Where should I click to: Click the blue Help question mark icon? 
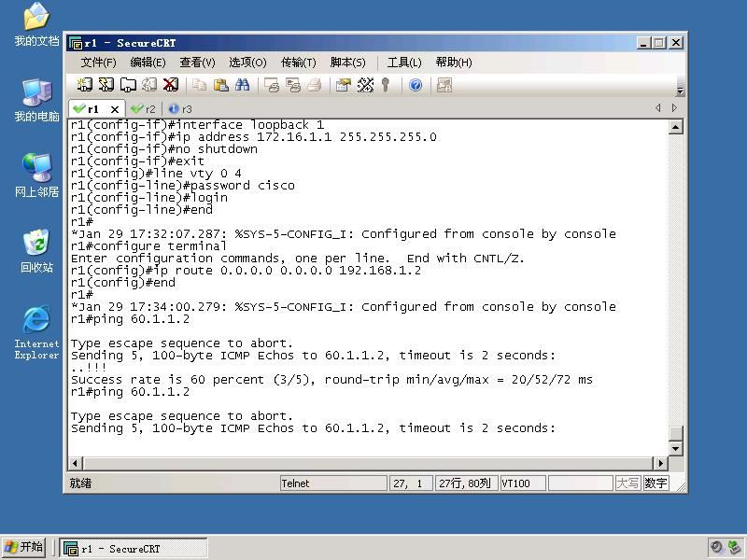416,85
